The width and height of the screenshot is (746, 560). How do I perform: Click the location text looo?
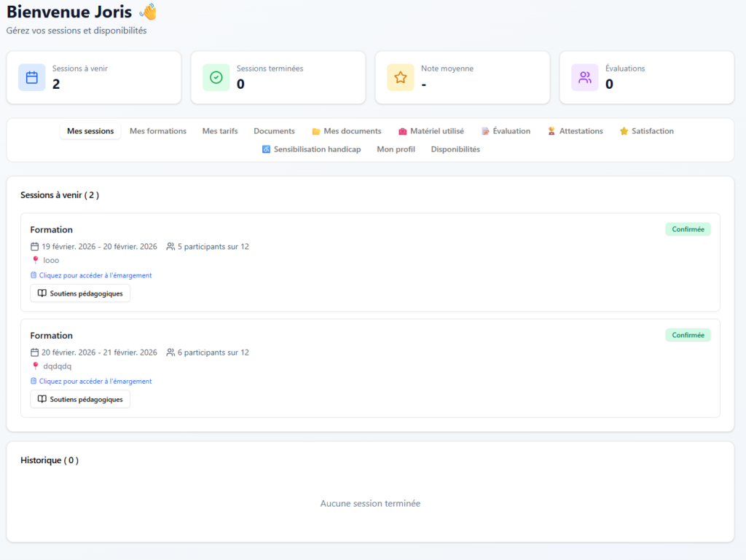51,261
